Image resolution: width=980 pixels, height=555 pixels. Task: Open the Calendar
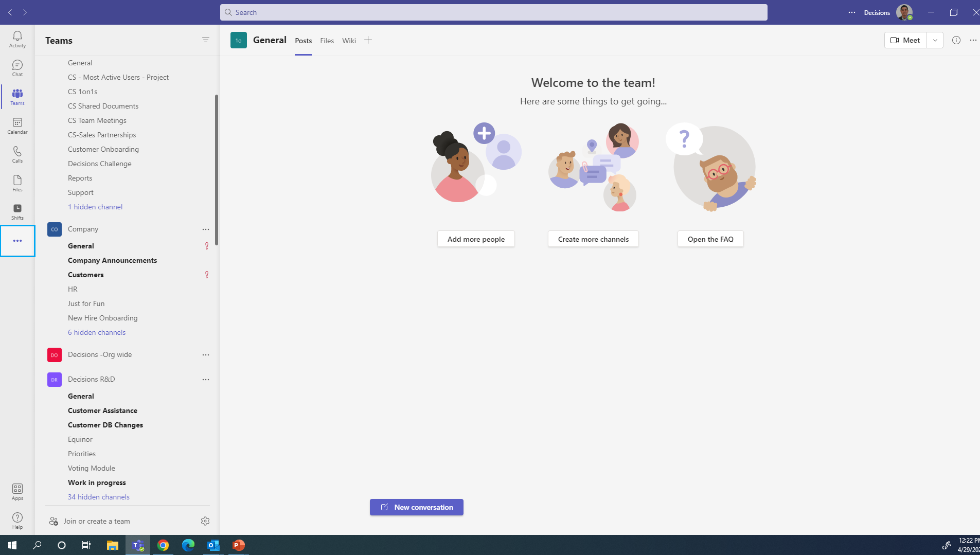pyautogui.click(x=17, y=126)
